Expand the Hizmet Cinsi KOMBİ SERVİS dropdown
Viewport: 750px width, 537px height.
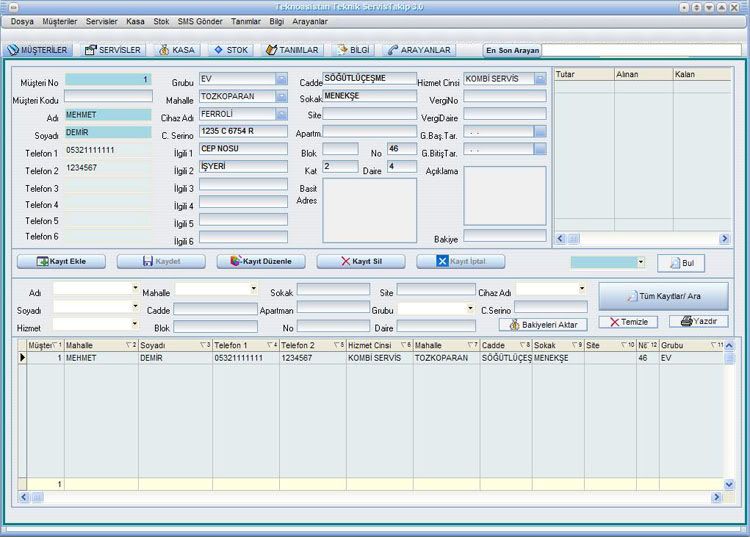(540, 78)
